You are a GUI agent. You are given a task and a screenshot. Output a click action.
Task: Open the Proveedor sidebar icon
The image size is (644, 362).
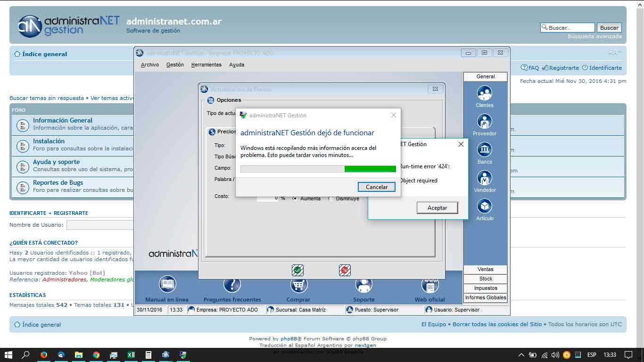tap(484, 121)
